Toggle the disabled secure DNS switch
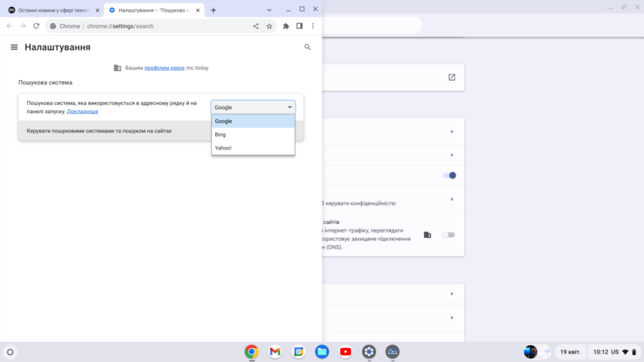This screenshot has width=644, height=362. point(448,235)
